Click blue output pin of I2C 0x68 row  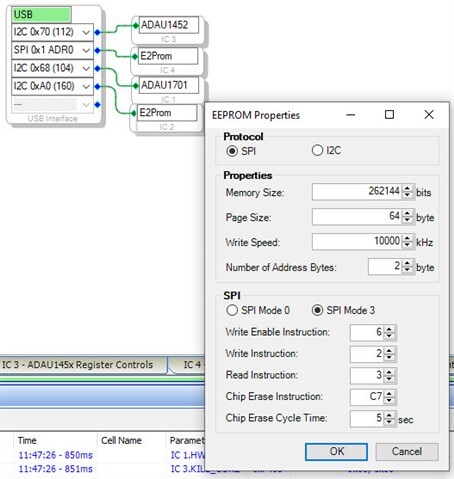pyautogui.click(x=97, y=68)
